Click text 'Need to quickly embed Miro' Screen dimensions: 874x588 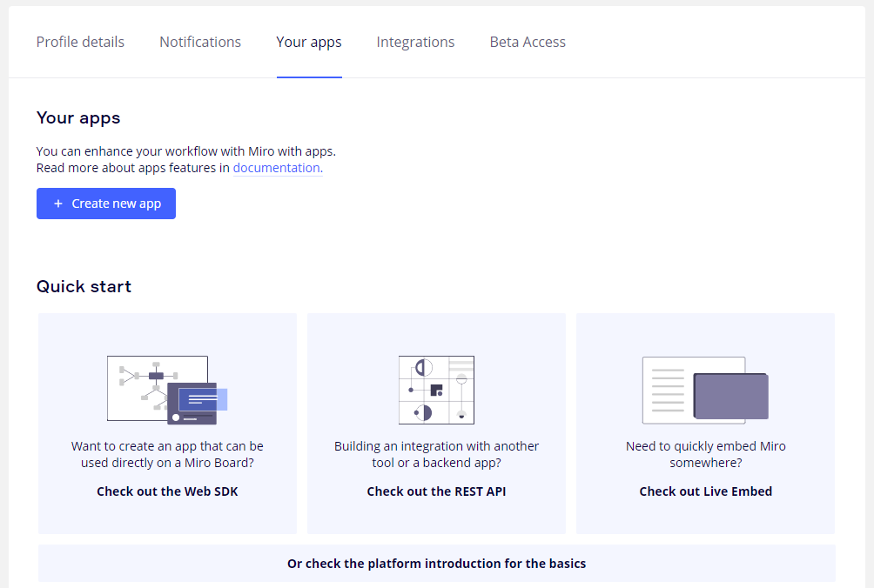[x=706, y=446]
